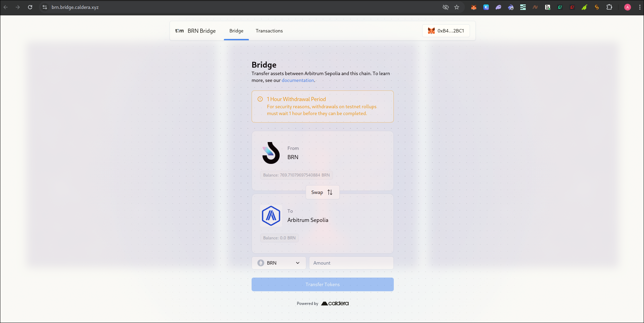Focus the Amount input field
The image size is (644, 323).
351,263
